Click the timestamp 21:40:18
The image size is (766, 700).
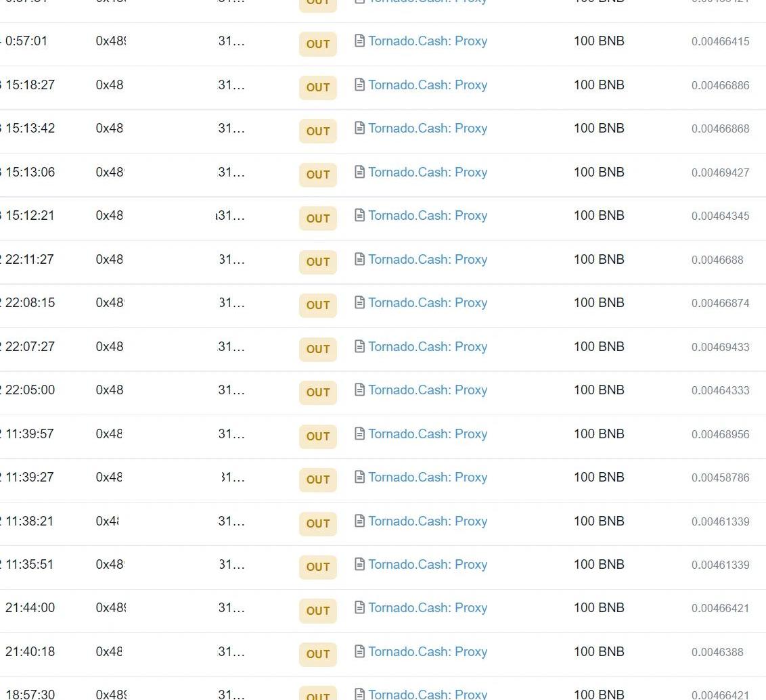[30, 652]
